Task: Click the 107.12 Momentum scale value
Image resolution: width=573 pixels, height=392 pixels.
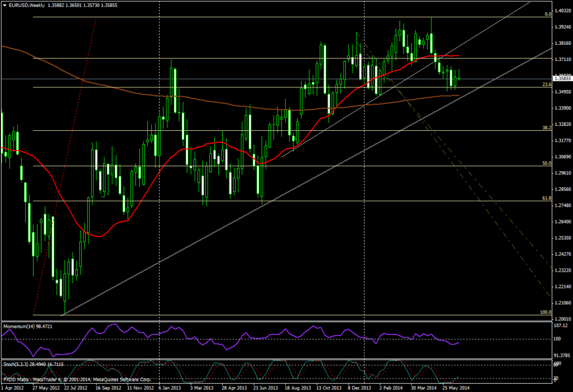Action: click(x=561, y=325)
